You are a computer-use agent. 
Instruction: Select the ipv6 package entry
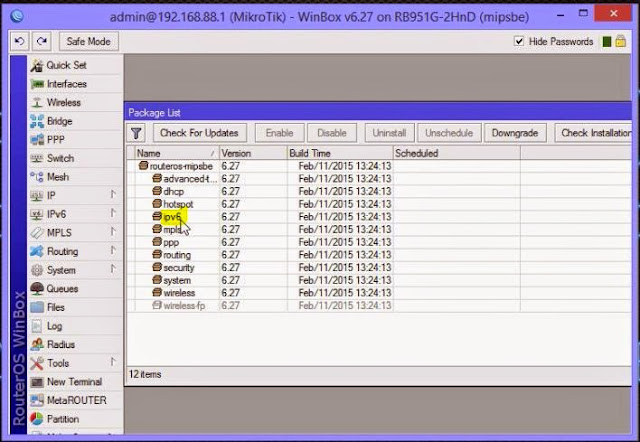click(x=172, y=217)
